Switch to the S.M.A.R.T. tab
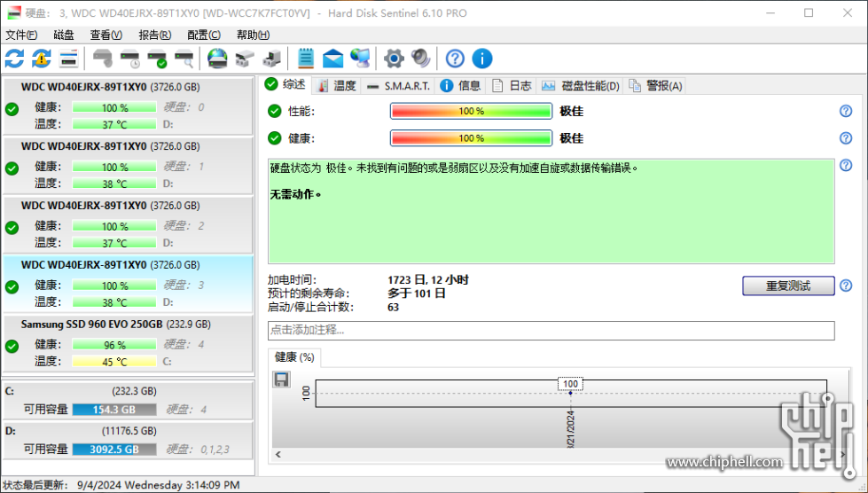This screenshot has width=868, height=493. [x=399, y=86]
